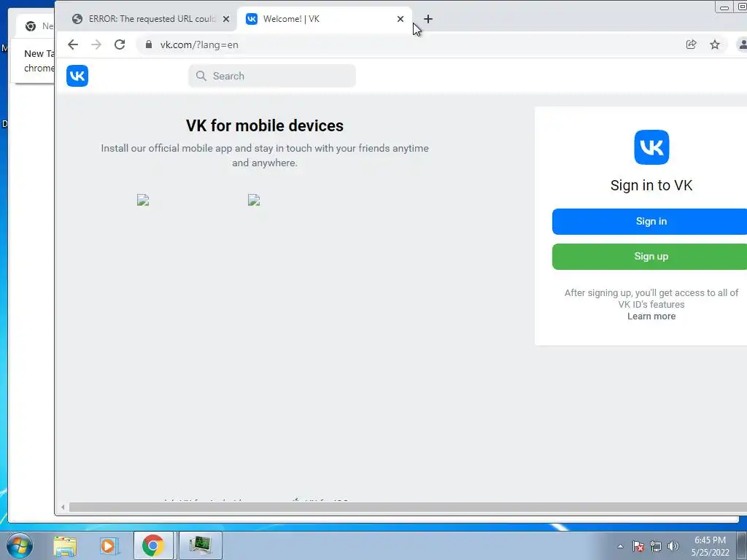Focus the VK Search field
This screenshot has width=747, height=560.
click(272, 76)
